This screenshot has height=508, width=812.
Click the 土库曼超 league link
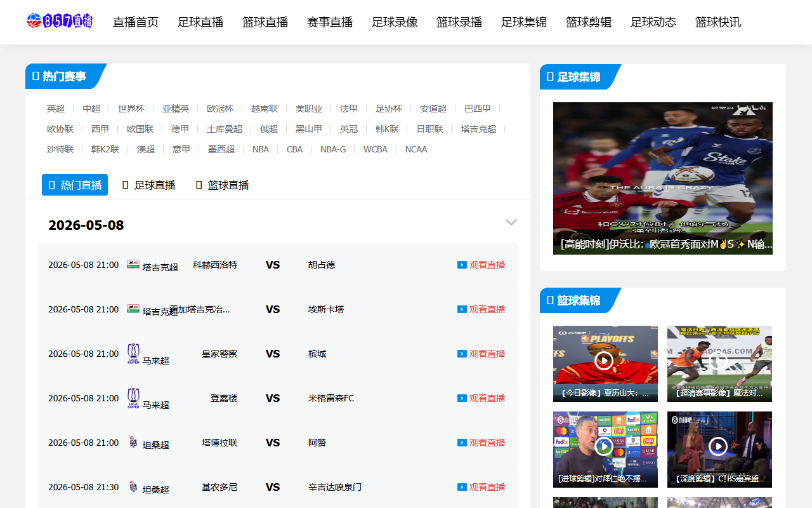click(225, 129)
